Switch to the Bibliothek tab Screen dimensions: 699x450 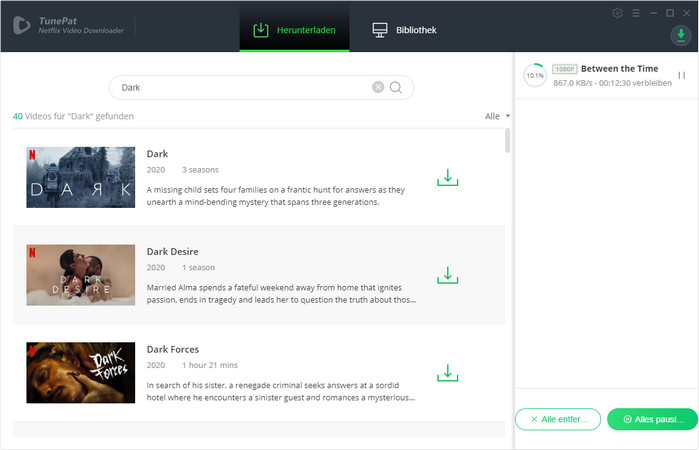click(404, 30)
